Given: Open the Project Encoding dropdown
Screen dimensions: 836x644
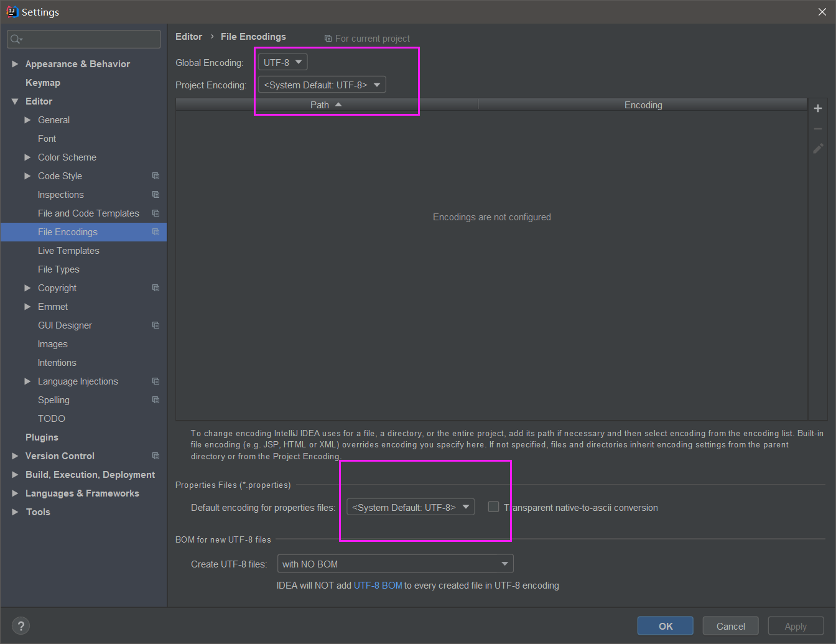Looking at the screenshot, I should tap(322, 85).
